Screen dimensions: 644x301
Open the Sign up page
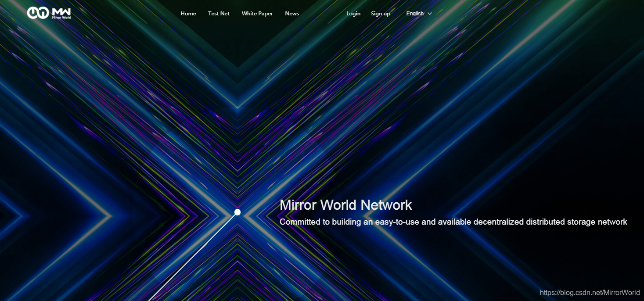click(x=381, y=14)
